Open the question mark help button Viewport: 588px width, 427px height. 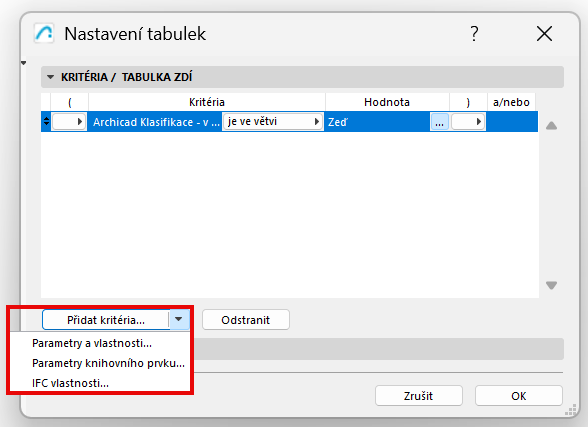click(474, 34)
